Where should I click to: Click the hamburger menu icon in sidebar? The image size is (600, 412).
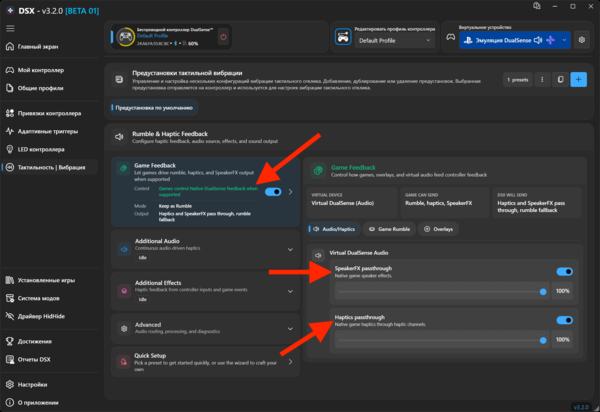(x=10, y=28)
